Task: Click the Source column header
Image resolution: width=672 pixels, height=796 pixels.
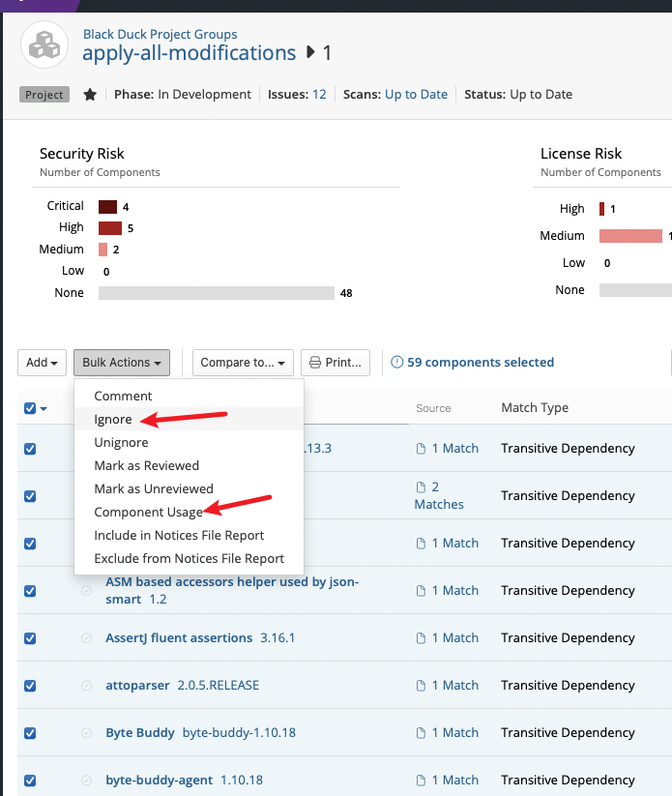Action: 433,408
